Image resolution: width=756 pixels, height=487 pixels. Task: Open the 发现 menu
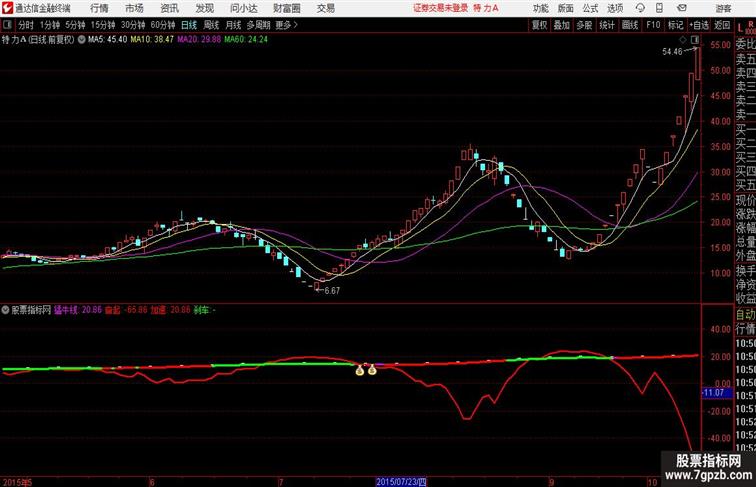click(204, 8)
